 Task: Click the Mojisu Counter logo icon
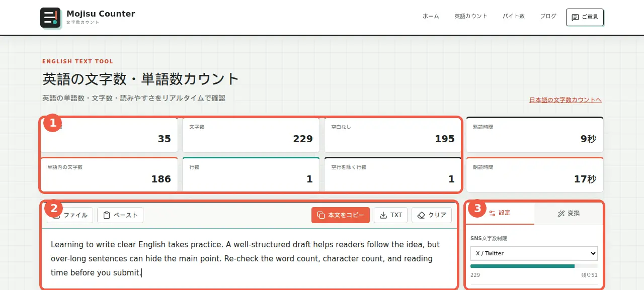click(x=50, y=18)
